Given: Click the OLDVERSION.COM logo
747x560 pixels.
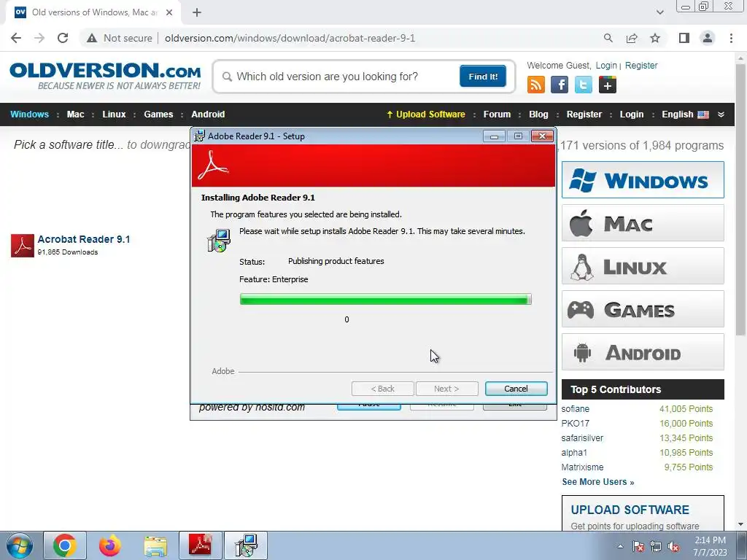Looking at the screenshot, I should click(x=105, y=76).
